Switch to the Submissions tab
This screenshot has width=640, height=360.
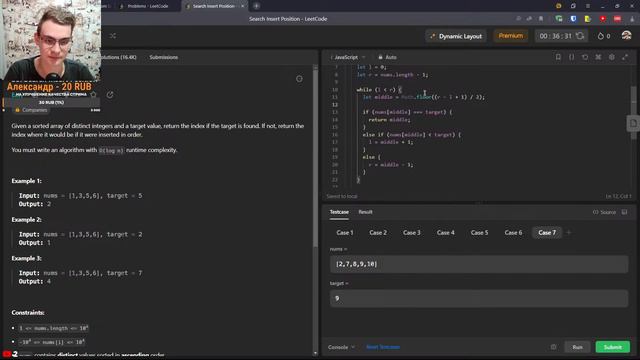click(x=163, y=57)
